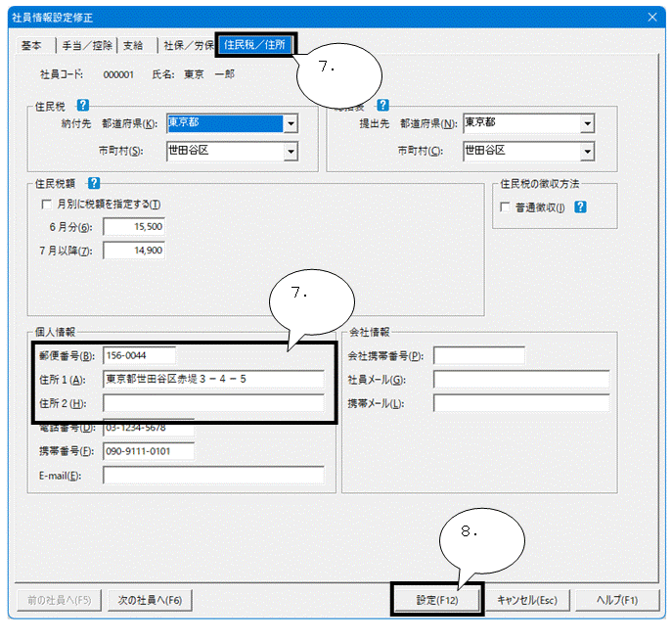This screenshot has height=642, width=672.
Task: Select the 住民税／住所 tab
Action: point(254,45)
